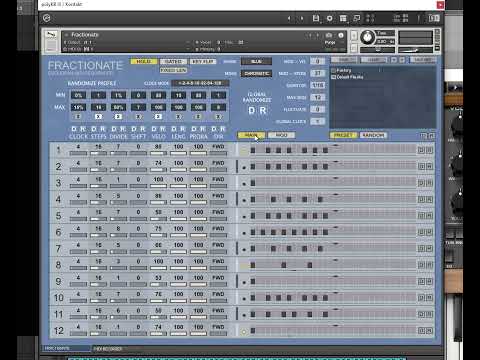Open the FWD direction menu in row 8
Viewport: 480px width, 360px height.
218,261
